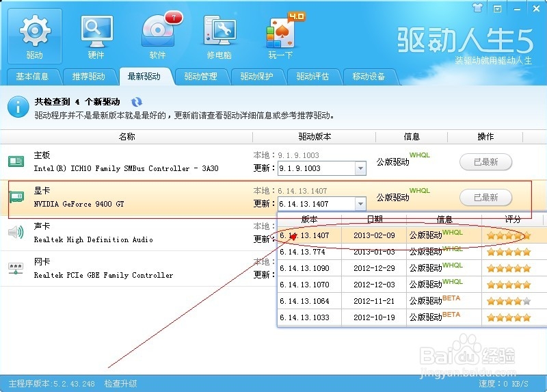Open the title bar menu icon
Viewport: 547px width, 392px height.
pyautogui.click(x=497, y=9)
